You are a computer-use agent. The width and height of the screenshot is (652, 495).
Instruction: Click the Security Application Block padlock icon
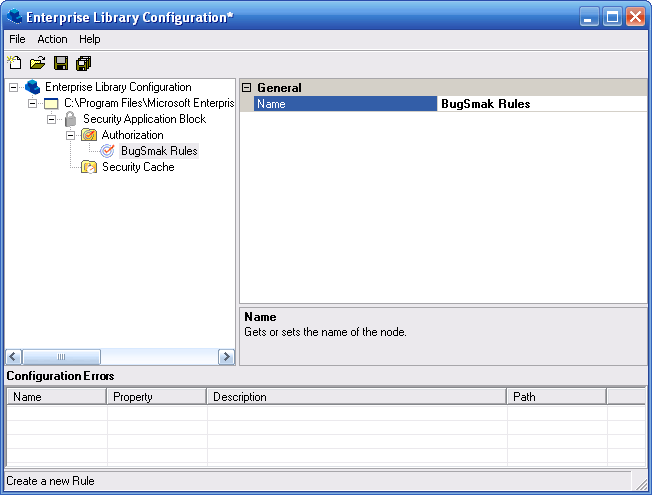pyautogui.click(x=70, y=119)
